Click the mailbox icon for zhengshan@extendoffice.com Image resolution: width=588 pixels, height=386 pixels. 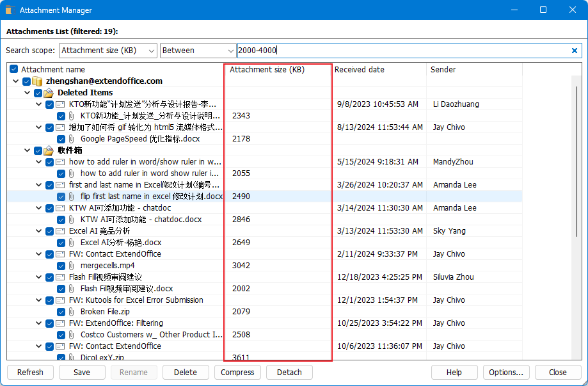tap(37, 81)
